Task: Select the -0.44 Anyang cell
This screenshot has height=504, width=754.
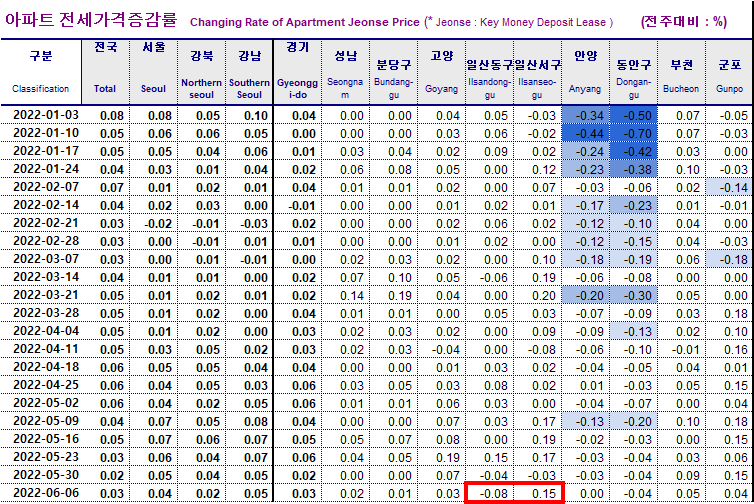Action: 585,133
